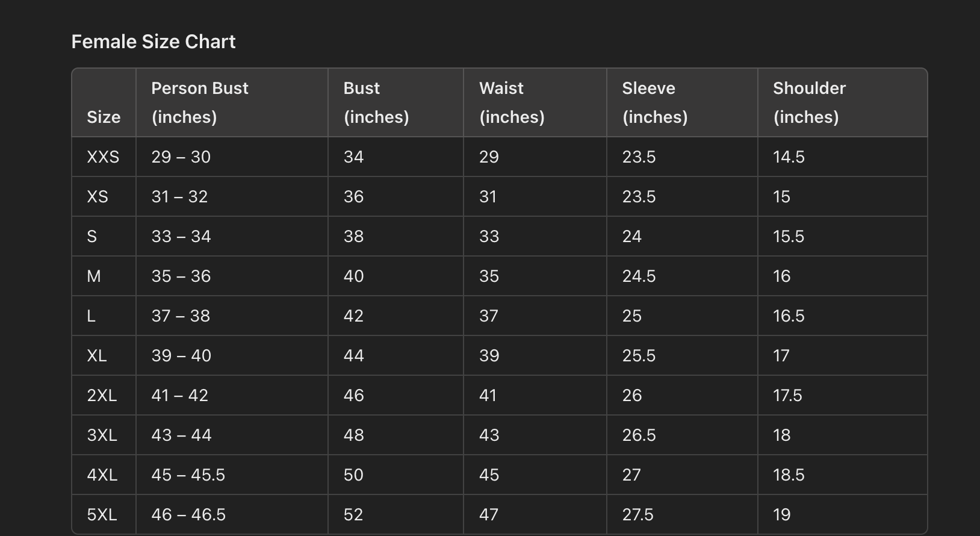Select bust value 44 in XL row

(x=353, y=355)
